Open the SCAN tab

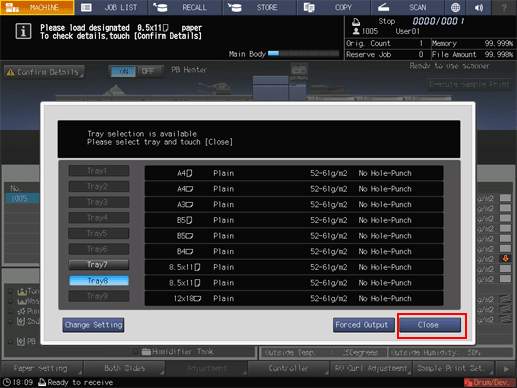(x=408, y=7)
